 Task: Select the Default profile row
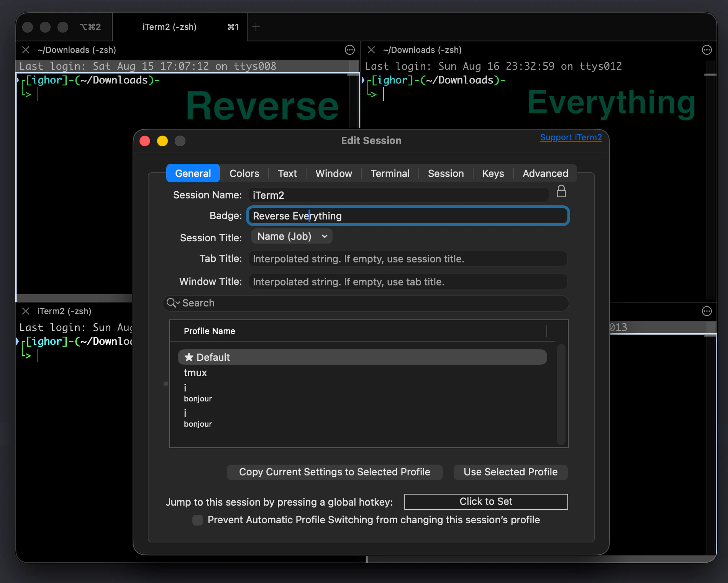pyautogui.click(x=362, y=357)
